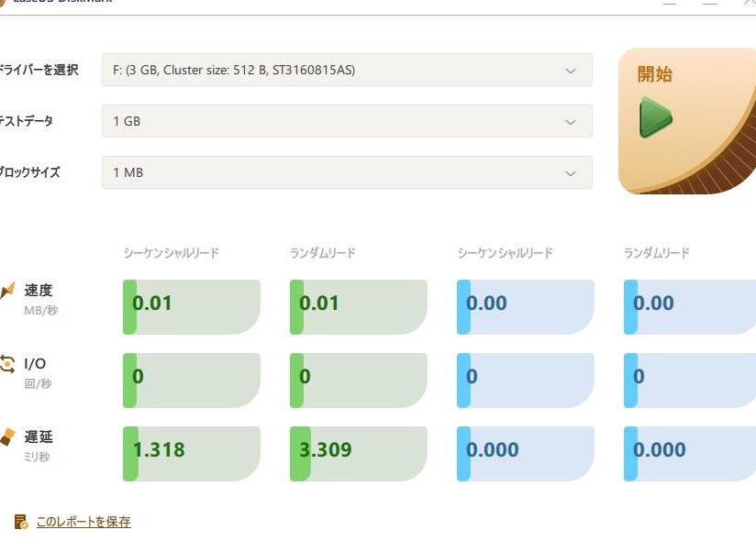
Task: Expand the test data 1 GB dropdown
Action: [347, 121]
